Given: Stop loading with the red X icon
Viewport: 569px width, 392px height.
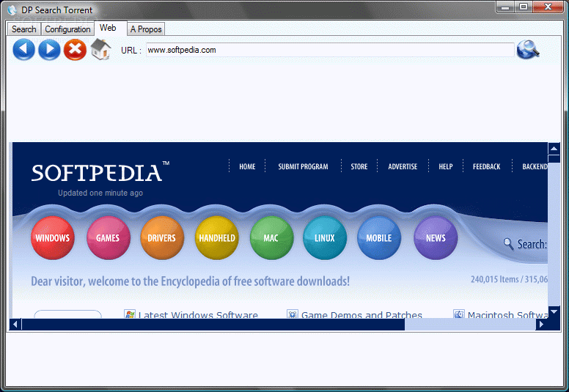Looking at the screenshot, I should (75, 49).
